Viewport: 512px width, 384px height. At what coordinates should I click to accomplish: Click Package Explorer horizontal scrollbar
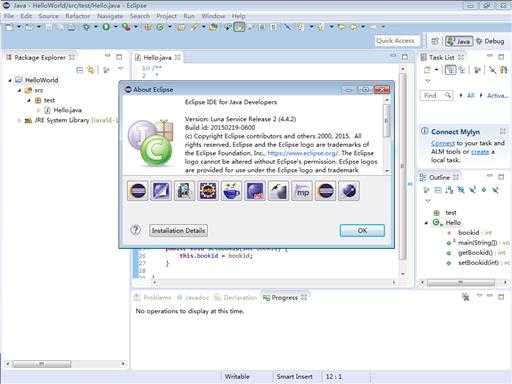coord(65,364)
